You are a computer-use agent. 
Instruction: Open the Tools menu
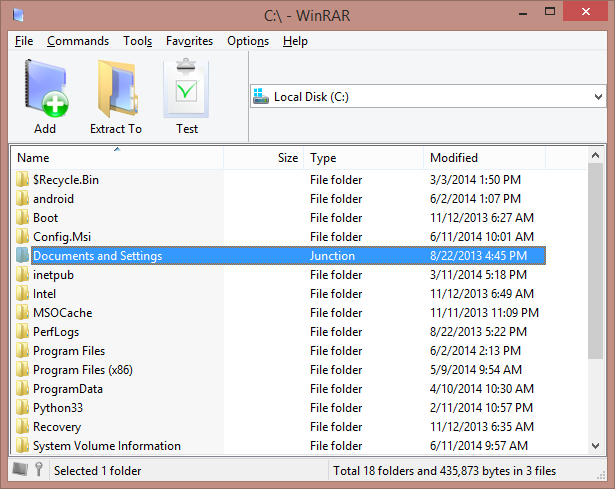[x=138, y=41]
